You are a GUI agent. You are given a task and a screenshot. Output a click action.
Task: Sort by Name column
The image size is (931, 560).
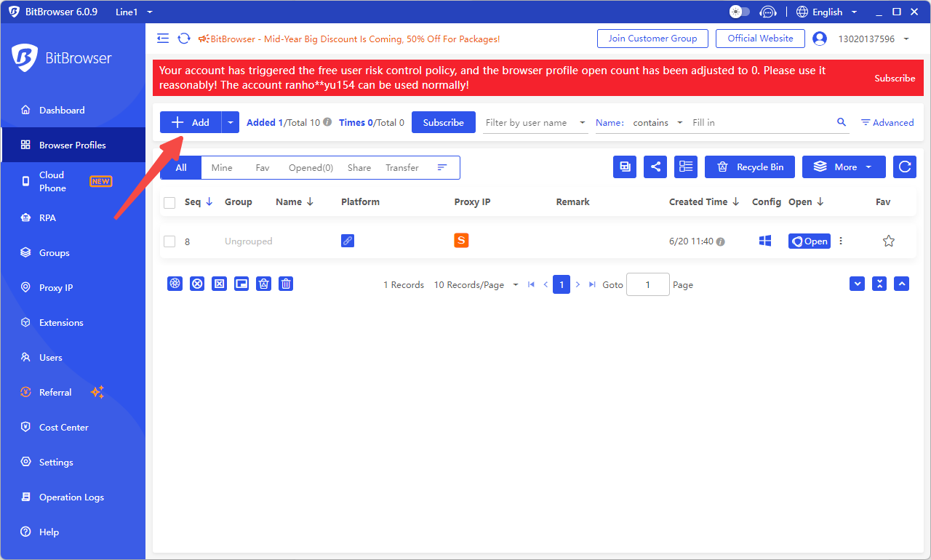coord(295,201)
